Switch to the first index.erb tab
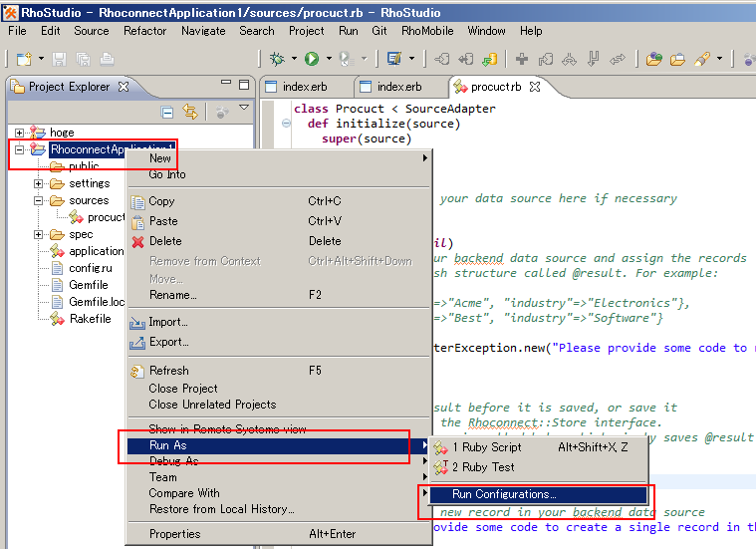Viewport: 756px width, 549px height. point(305,87)
